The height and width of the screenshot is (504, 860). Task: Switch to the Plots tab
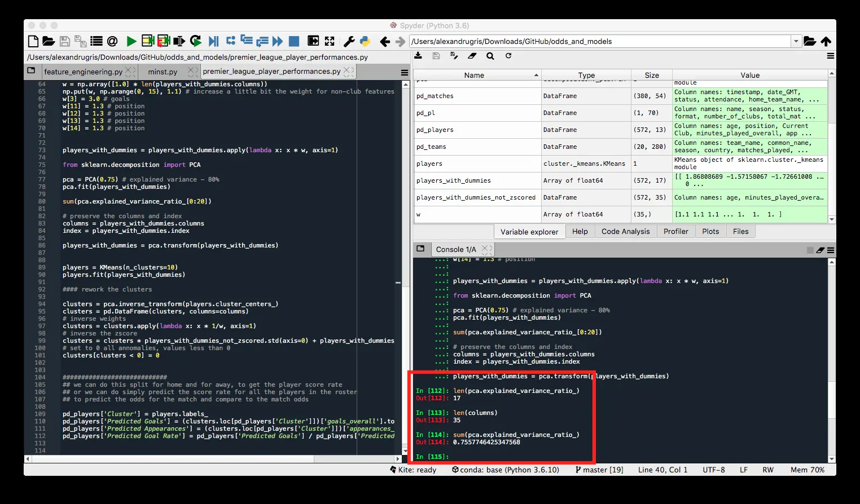[x=710, y=231]
